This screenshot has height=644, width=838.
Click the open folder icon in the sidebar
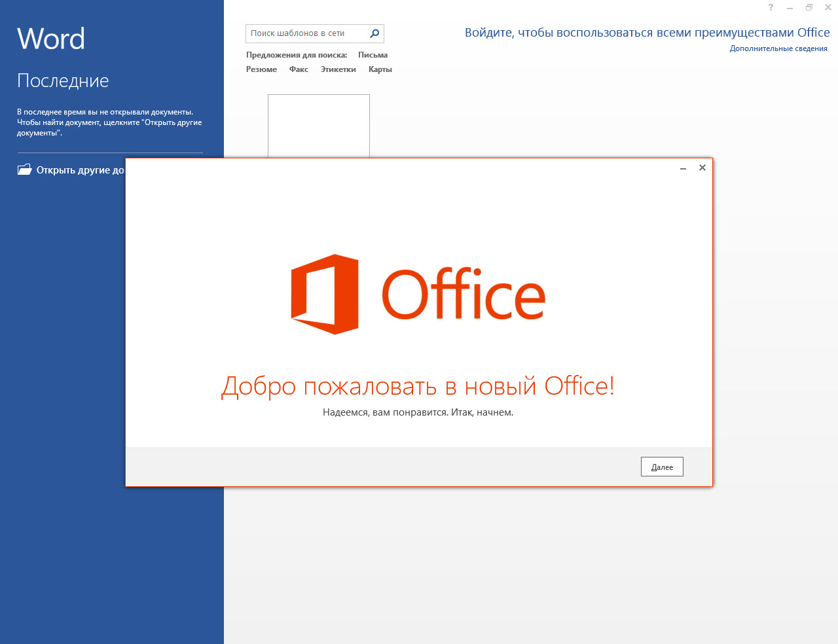(24, 170)
